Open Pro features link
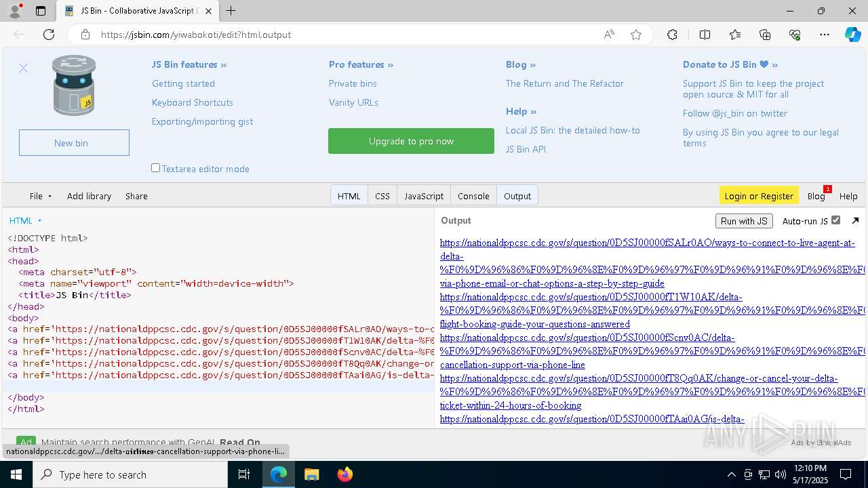This screenshot has width=868, height=488. (361, 64)
